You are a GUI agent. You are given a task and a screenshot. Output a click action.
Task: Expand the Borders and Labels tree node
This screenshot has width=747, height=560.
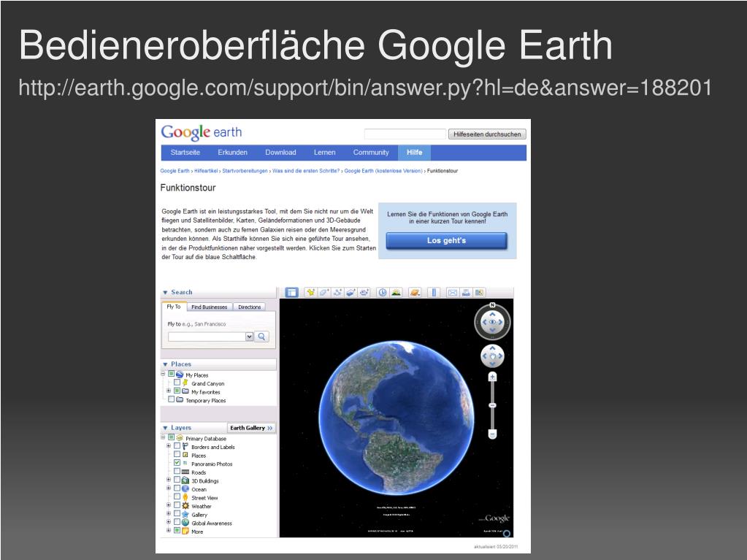pyautogui.click(x=168, y=446)
